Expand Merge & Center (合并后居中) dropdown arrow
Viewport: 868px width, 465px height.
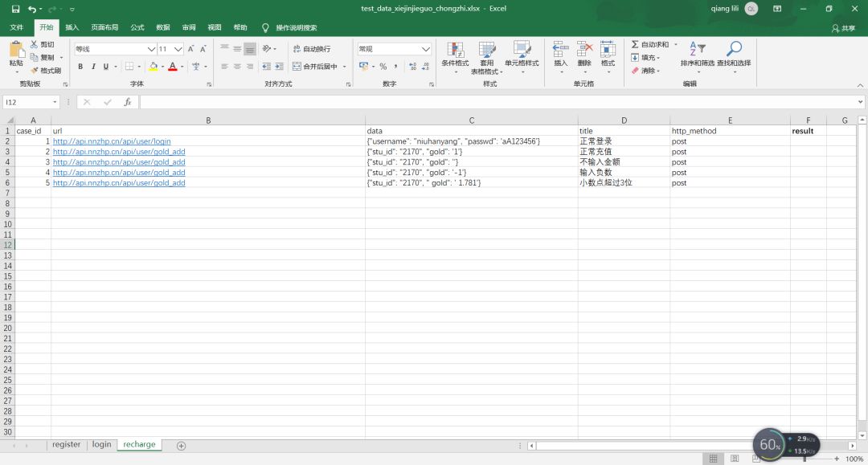point(344,67)
